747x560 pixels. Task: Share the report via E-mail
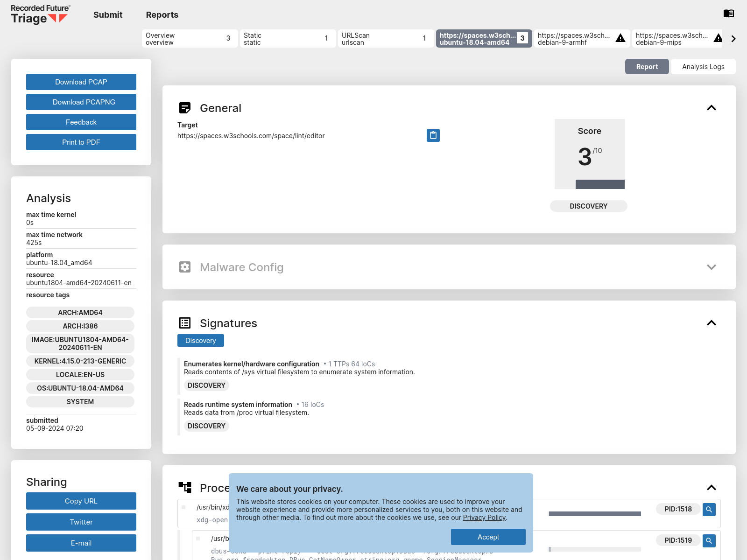click(x=81, y=543)
